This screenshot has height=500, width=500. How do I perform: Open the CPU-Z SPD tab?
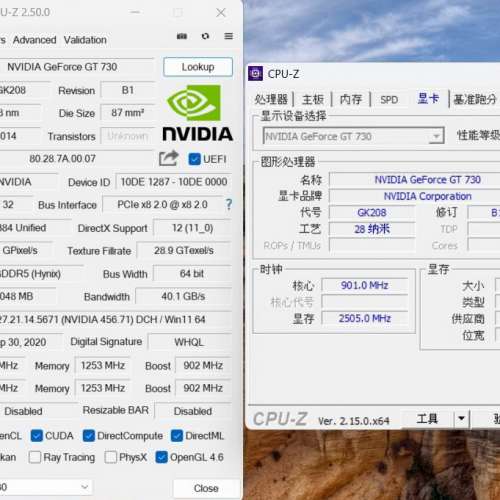pos(389,99)
